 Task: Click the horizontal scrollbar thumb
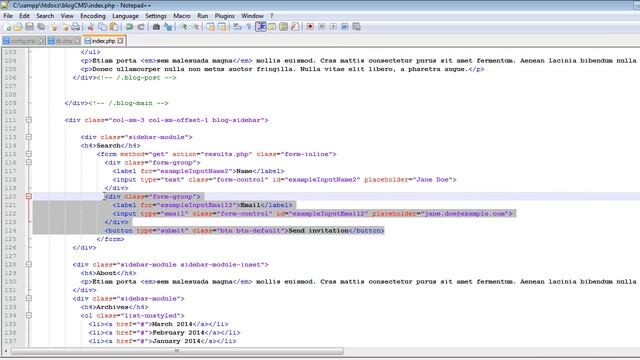pos(177,351)
